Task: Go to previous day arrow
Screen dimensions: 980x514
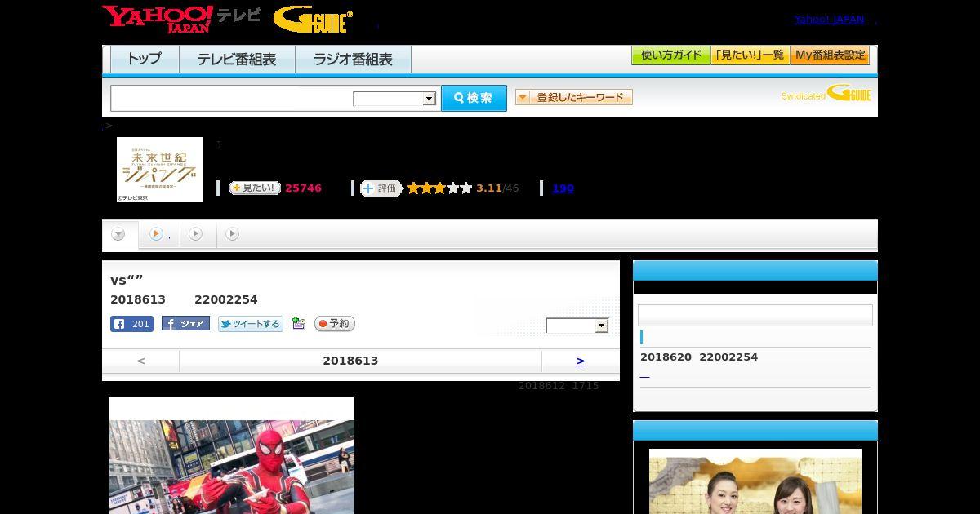Action: pos(141,361)
